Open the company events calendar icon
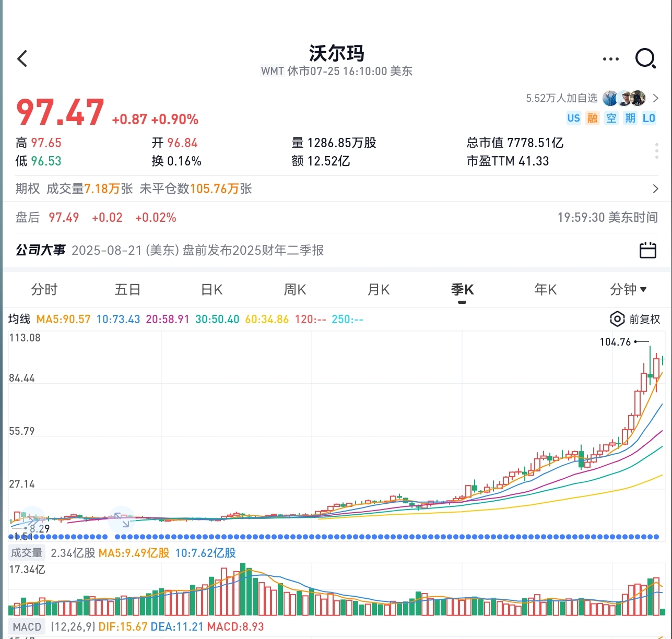The width and height of the screenshot is (672, 639). (x=647, y=250)
